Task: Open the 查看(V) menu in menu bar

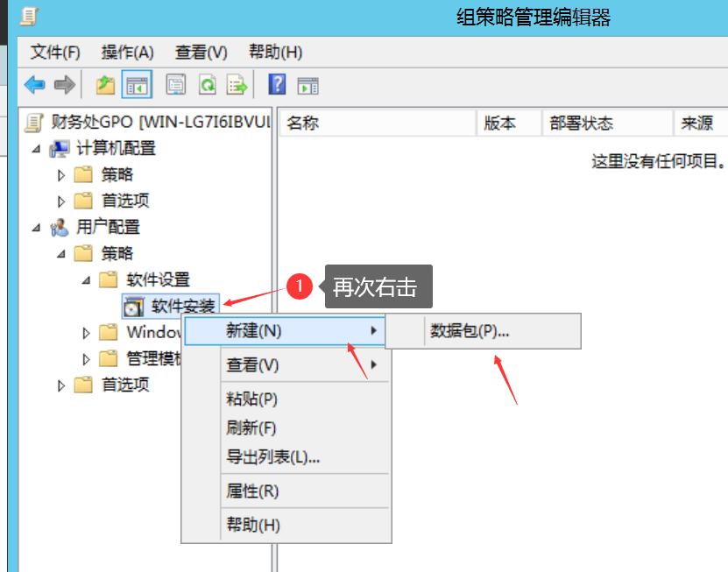Action: pos(201,52)
